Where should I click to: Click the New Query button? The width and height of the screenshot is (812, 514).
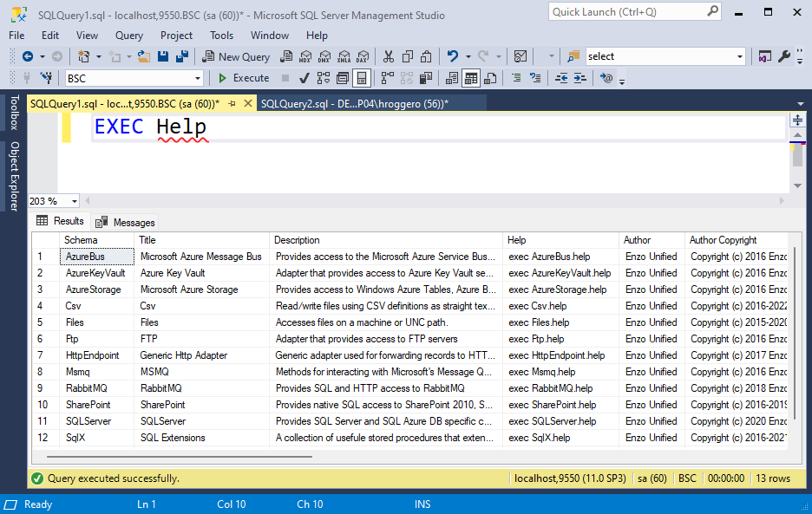pos(236,56)
